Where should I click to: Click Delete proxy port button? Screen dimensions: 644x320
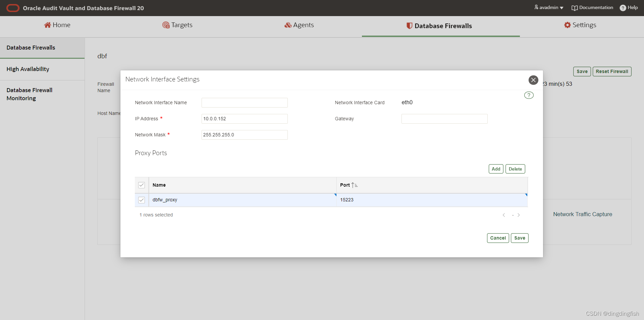pos(515,169)
